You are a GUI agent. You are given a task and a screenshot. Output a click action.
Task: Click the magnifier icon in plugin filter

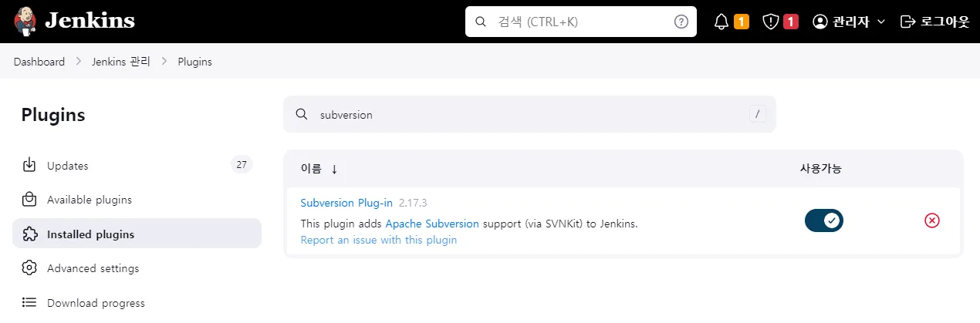click(302, 114)
